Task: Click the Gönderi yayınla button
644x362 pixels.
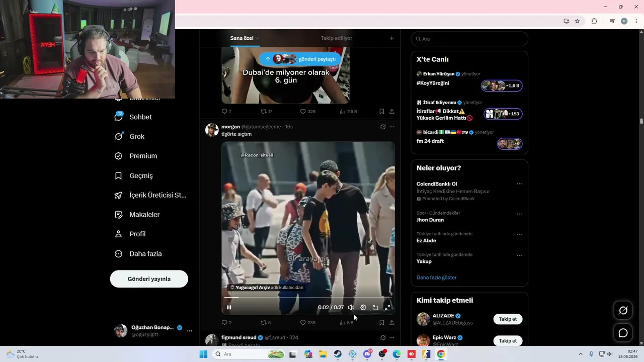Action: (149, 279)
